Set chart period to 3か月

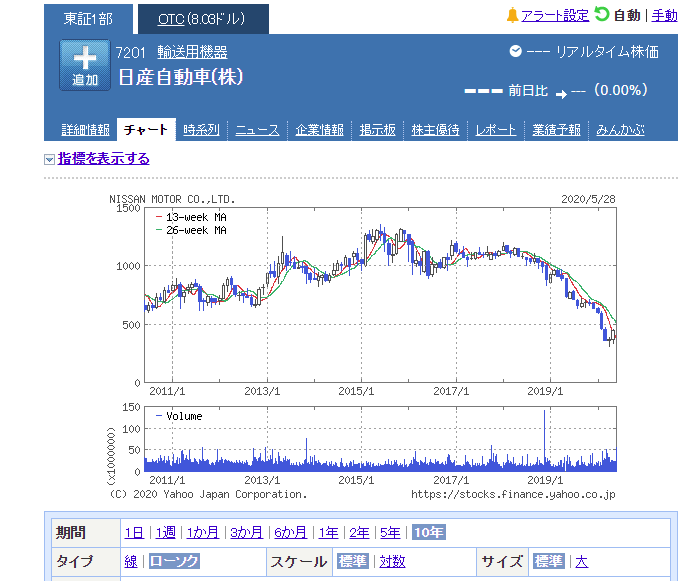point(246,532)
